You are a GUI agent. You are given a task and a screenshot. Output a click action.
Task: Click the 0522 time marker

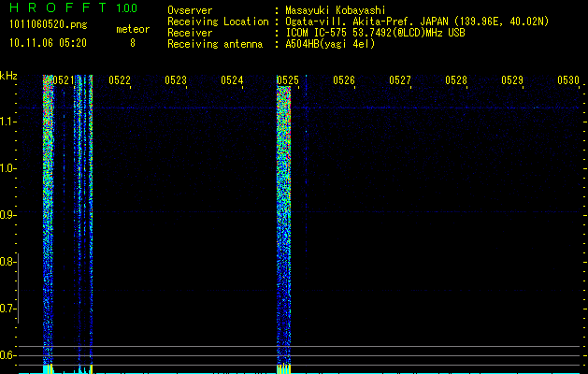[x=120, y=80]
